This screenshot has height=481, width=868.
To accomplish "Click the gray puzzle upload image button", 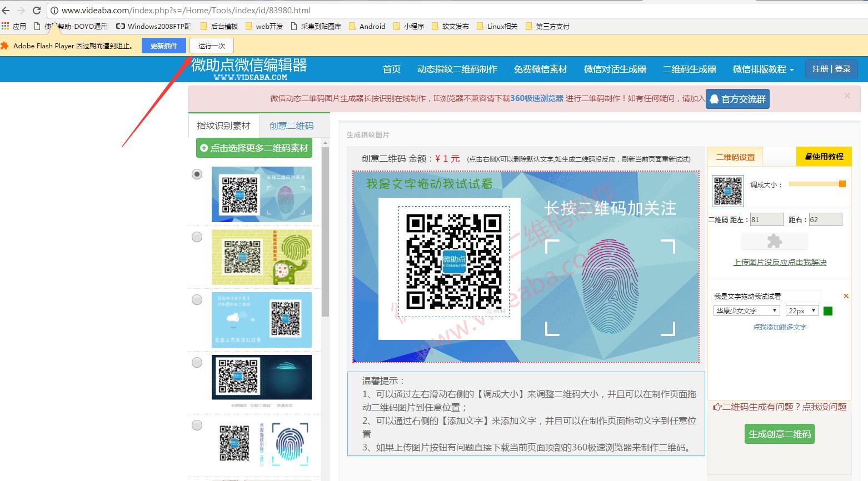I will 775,241.
